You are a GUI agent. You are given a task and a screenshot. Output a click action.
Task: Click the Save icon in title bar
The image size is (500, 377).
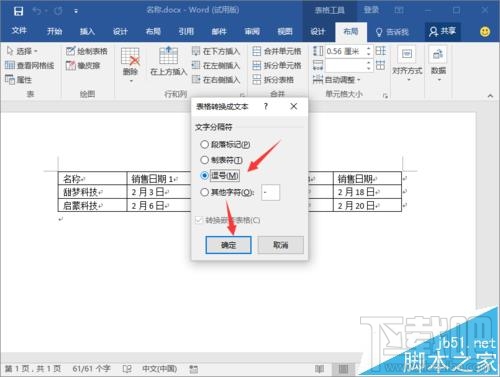coord(18,11)
